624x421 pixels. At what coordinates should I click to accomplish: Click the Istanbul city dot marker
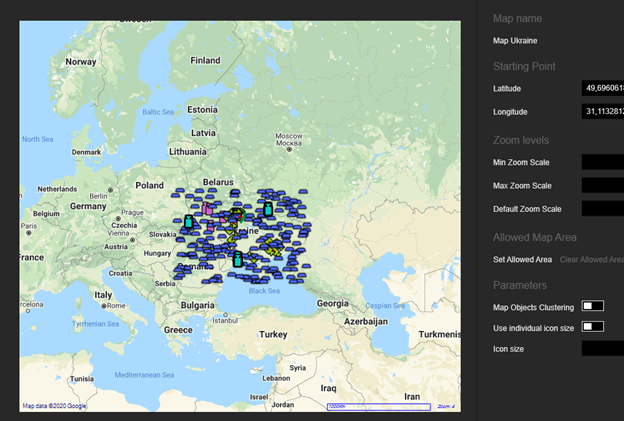(x=225, y=315)
